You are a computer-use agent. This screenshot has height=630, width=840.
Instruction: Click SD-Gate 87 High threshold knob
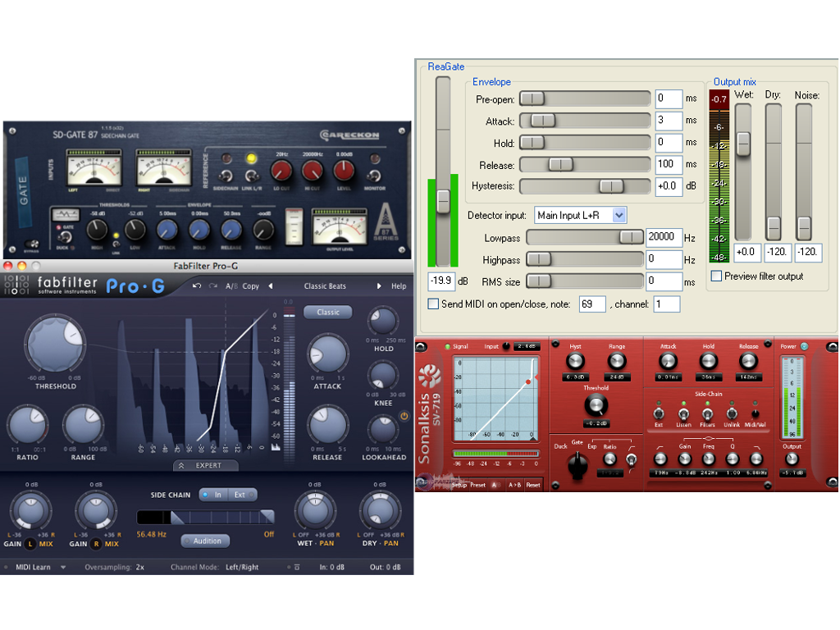click(97, 231)
